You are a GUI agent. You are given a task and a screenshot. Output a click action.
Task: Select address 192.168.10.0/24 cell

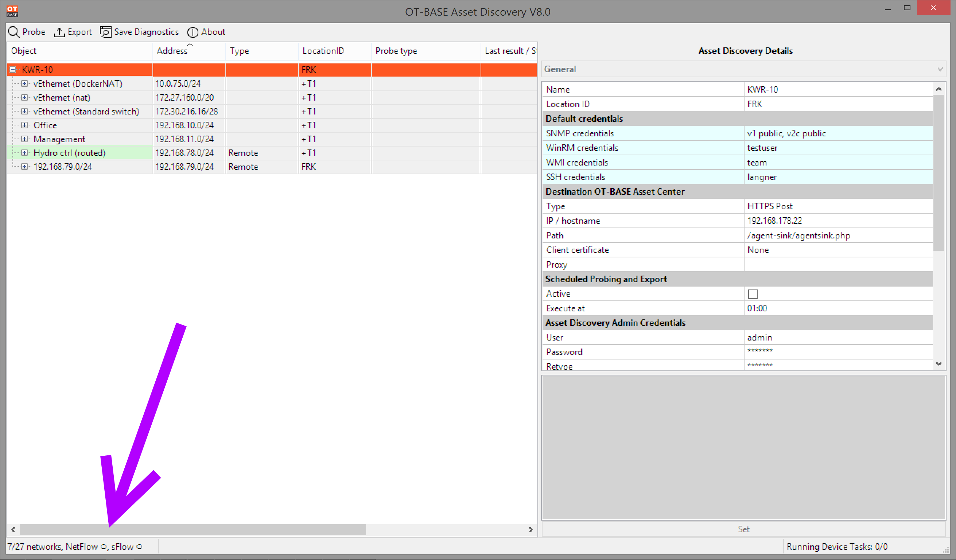click(189, 125)
